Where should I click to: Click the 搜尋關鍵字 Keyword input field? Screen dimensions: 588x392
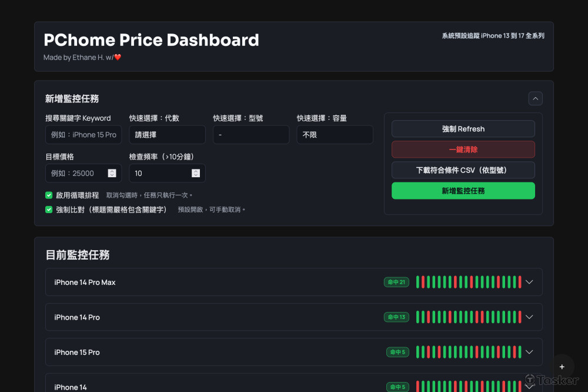(83, 135)
